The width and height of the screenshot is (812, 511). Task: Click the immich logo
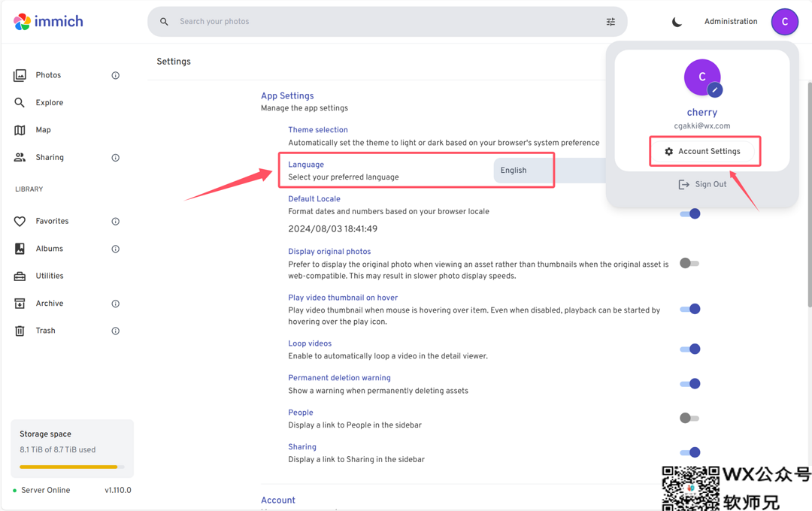click(x=48, y=21)
